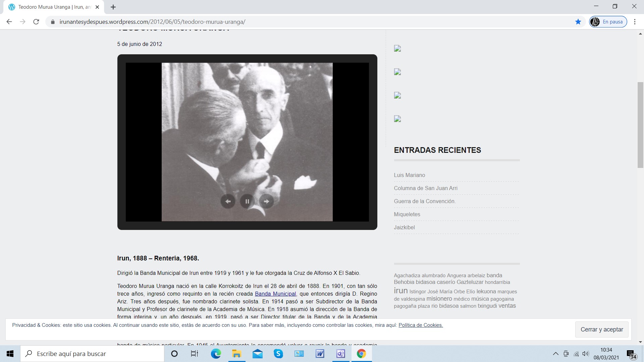
Task: Open File Explorer from taskbar
Action: (x=236, y=354)
